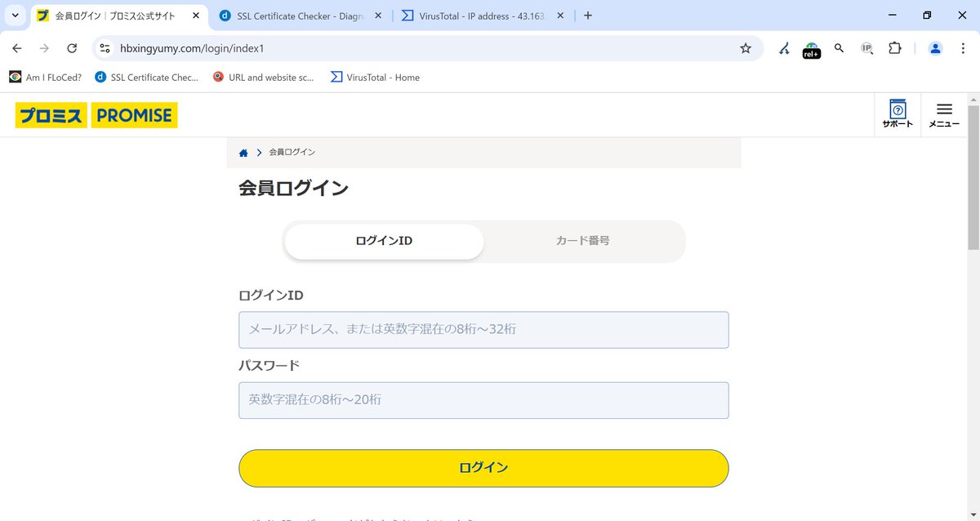Click the rel+ extension icon
Screen dimensions: 980x521
click(811, 50)
